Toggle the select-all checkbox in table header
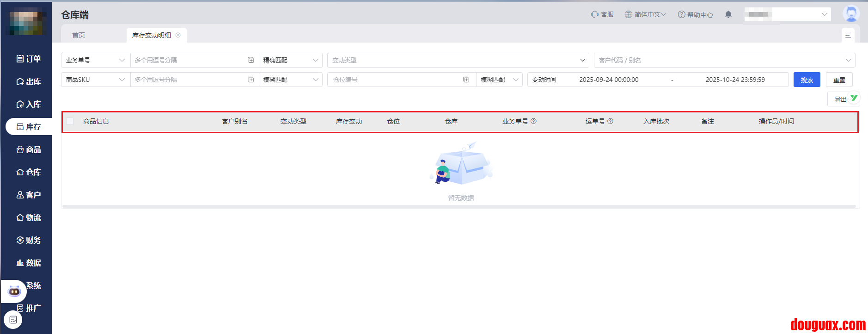 coord(70,121)
